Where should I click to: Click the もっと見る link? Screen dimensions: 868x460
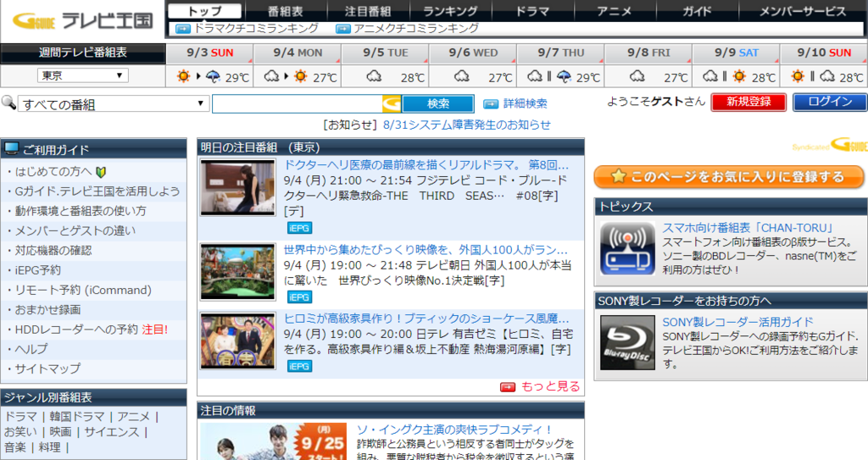[550, 386]
